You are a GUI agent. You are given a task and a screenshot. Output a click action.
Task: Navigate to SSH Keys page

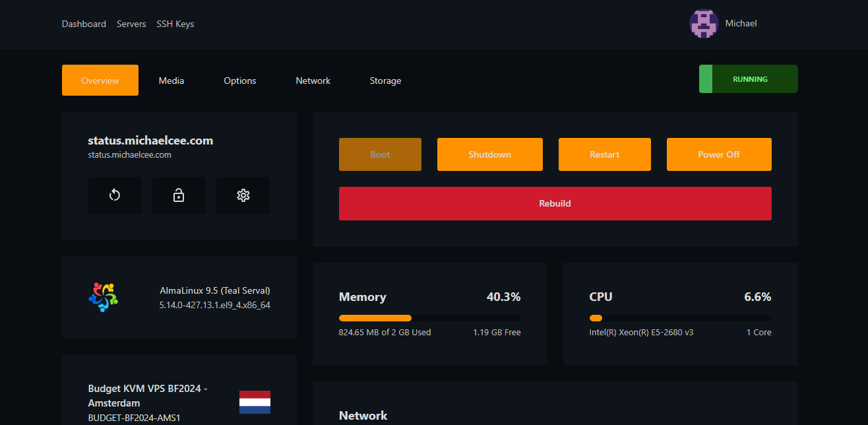(175, 24)
